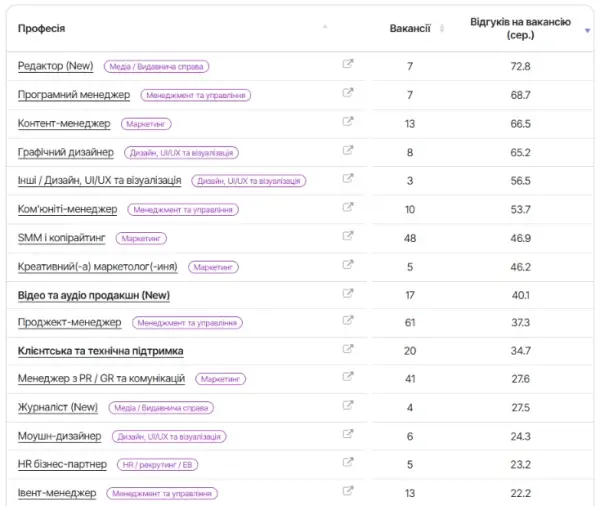Viewport: 600px width, 506px height.
Task: Open external link icon for Креативний маркетолог
Action: tap(347, 264)
